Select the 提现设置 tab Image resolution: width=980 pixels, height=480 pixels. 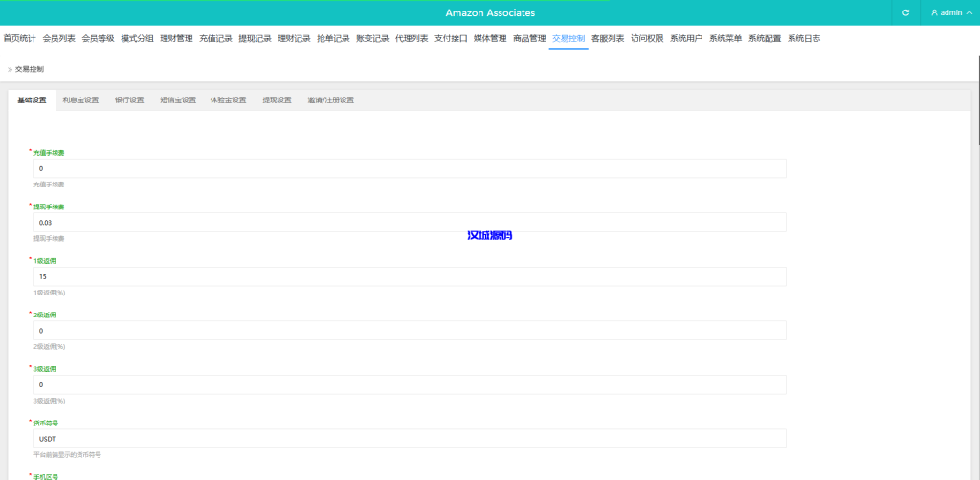pyautogui.click(x=277, y=99)
